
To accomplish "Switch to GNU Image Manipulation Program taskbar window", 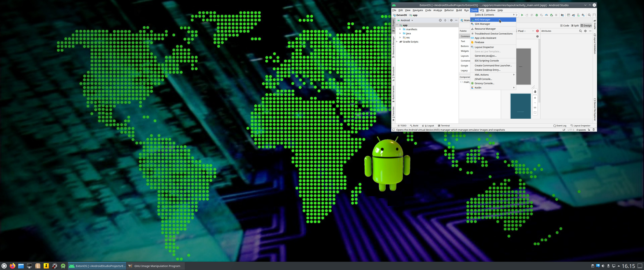I will (x=155, y=266).
